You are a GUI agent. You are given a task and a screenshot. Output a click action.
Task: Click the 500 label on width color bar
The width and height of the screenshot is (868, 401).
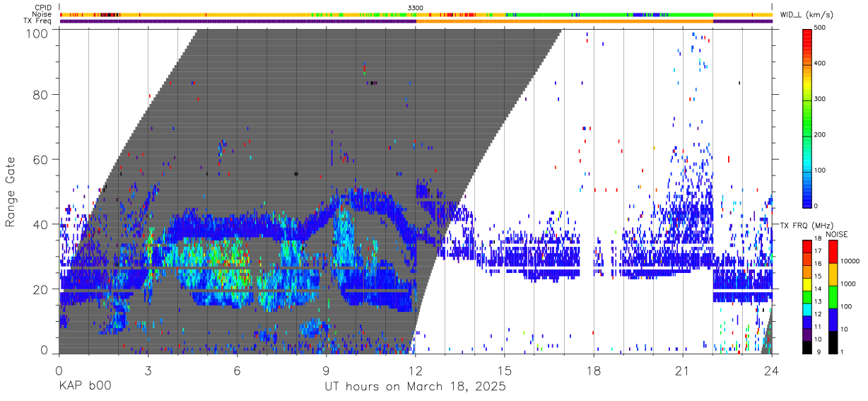(x=820, y=28)
